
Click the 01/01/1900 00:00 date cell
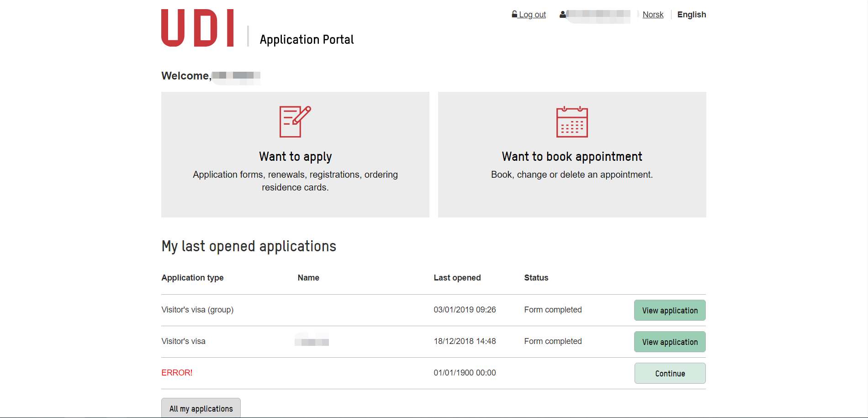[465, 373]
